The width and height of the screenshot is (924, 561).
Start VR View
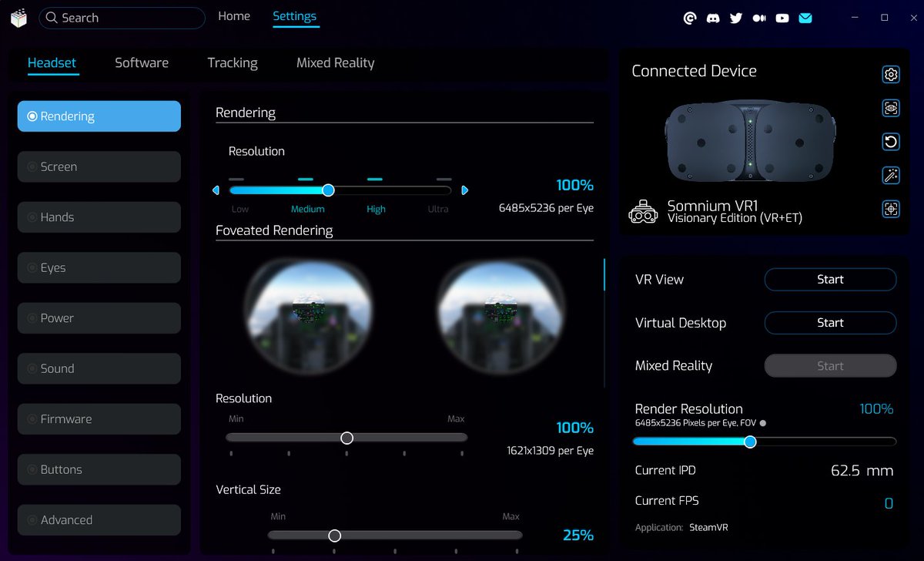(830, 280)
